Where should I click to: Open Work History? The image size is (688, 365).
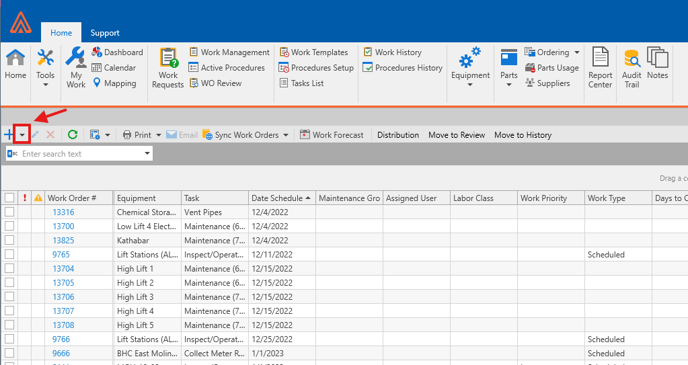click(393, 52)
